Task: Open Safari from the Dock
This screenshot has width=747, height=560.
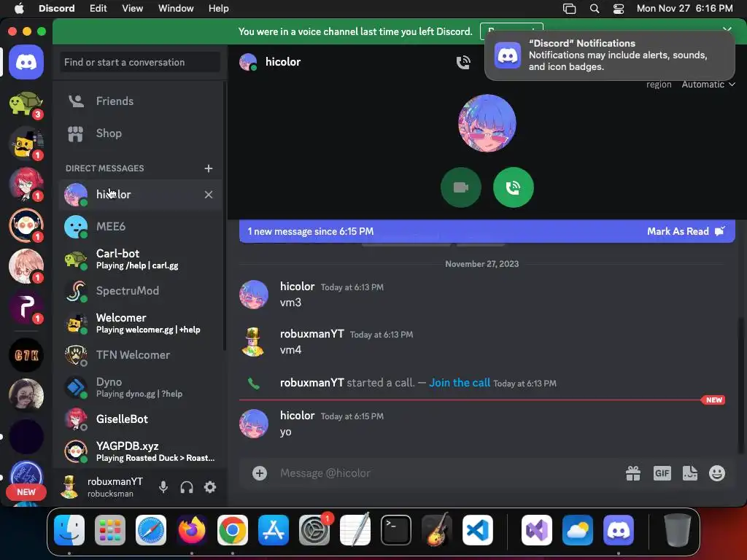Action: (x=151, y=530)
